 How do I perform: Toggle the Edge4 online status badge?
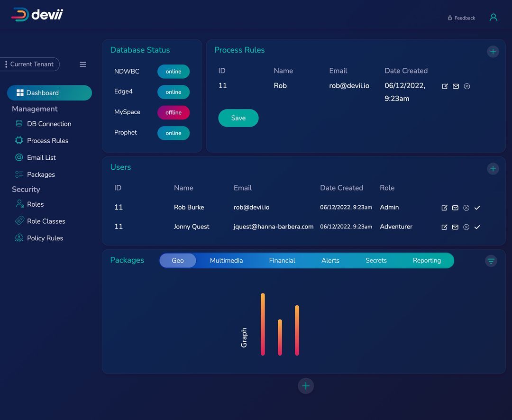[173, 92]
